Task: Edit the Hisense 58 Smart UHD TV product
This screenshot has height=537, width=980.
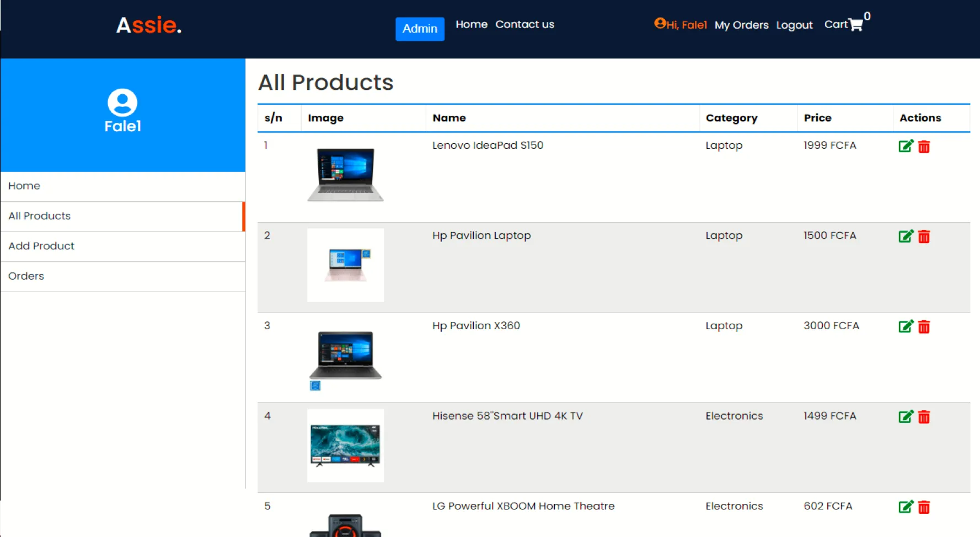Action: tap(906, 417)
